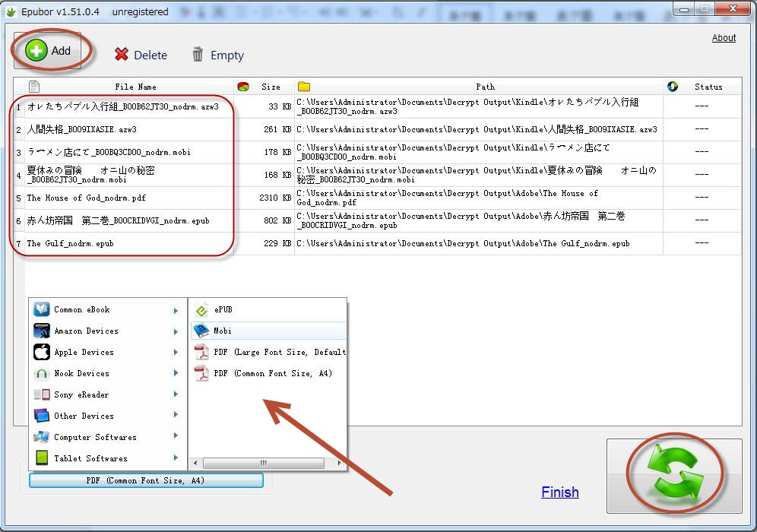Click the Empty button label
Image resolution: width=757 pixels, height=532 pixels.
click(x=227, y=55)
